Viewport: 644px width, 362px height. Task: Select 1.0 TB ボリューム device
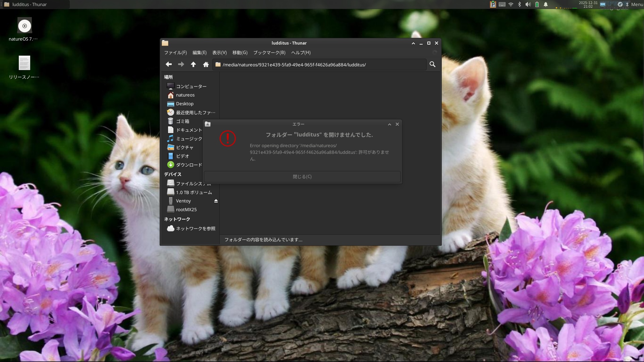[x=194, y=192]
